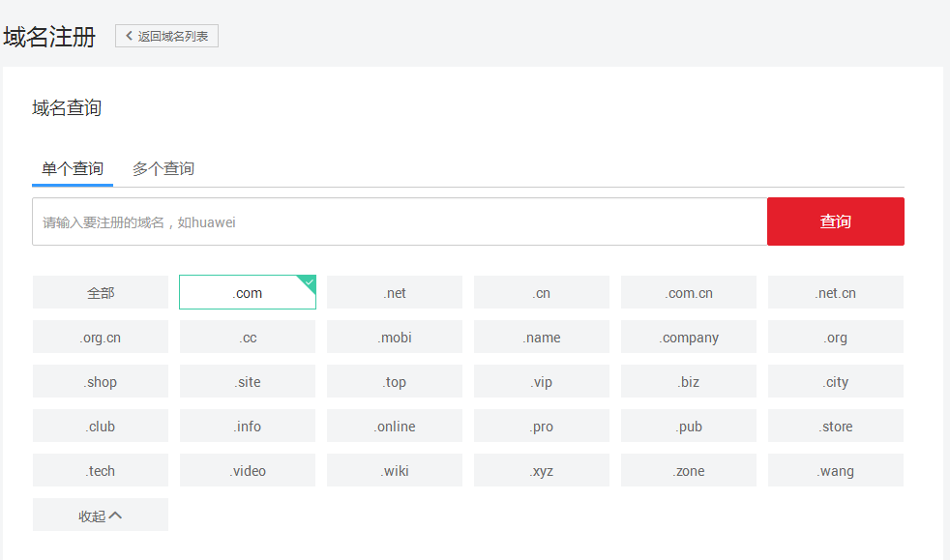
Task: Click the domain name input field
Action: tap(400, 222)
